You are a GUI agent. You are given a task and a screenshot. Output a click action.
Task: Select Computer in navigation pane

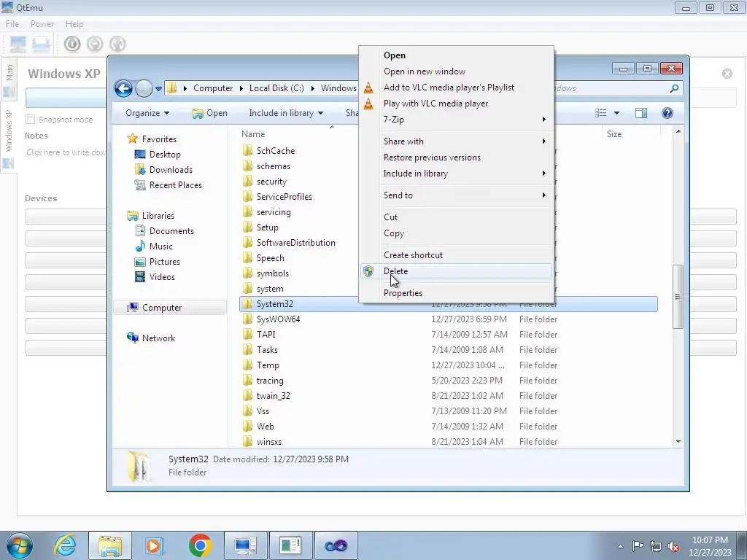[162, 308]
